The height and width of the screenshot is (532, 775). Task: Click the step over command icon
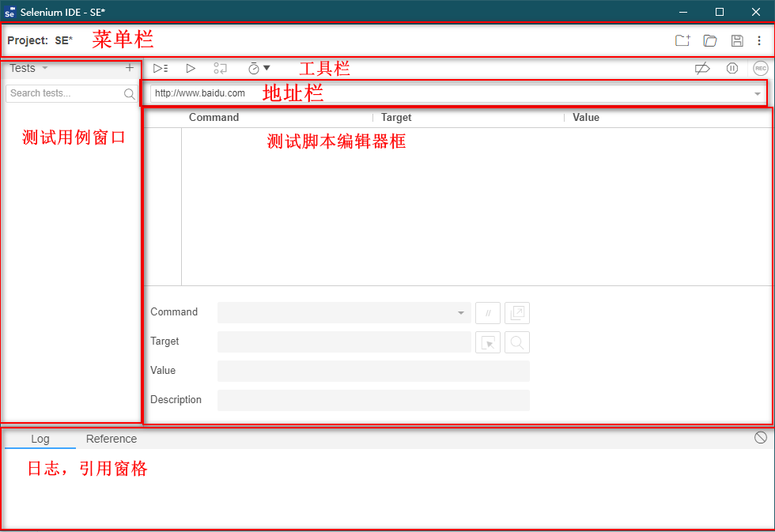[x=221, y=69]
